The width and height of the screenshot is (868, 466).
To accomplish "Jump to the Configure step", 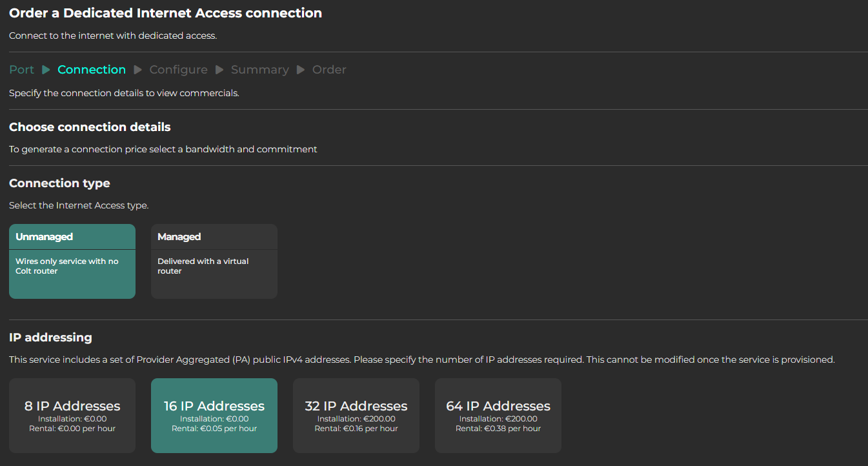I will 178,70.
